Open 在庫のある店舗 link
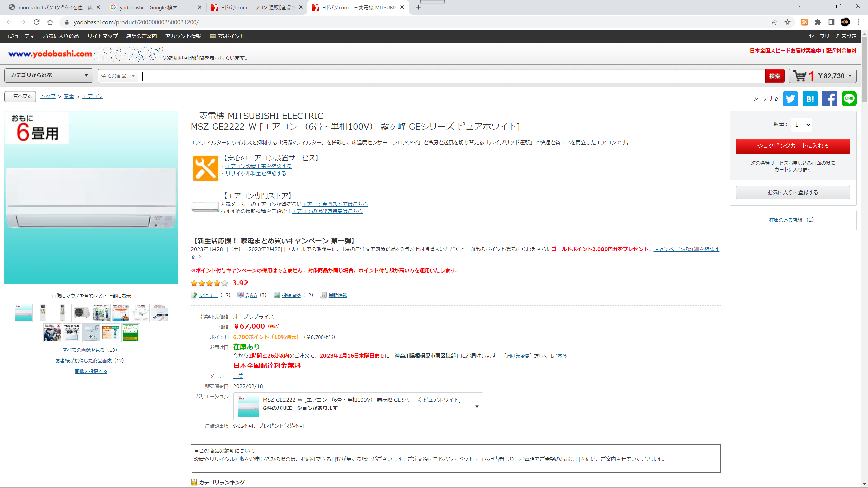The width and height of the screenshot is (868, 488). [x=785, y=220]
